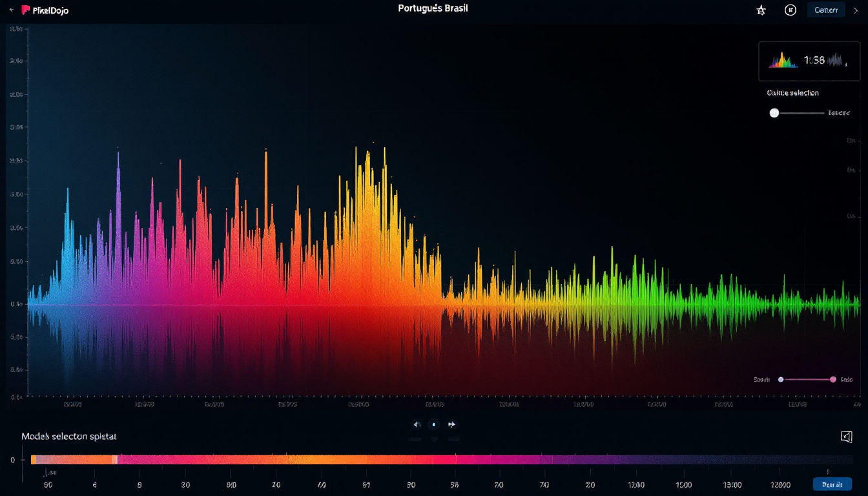Click the white left handle of range slider
The width and height of the screenshot is (868, 496).
[x=781, y=380]
